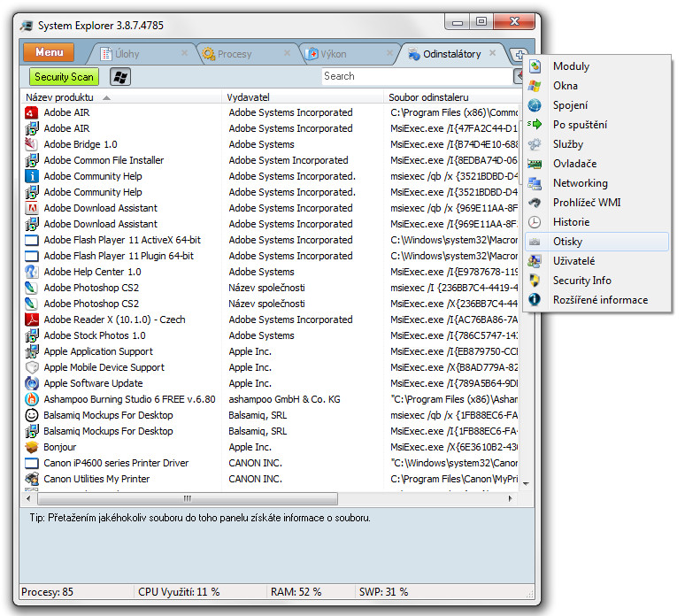Viewport: 685px width, 616px height.
Task: Click the Adobe Reader X red icon
Action: coord(32,320)
